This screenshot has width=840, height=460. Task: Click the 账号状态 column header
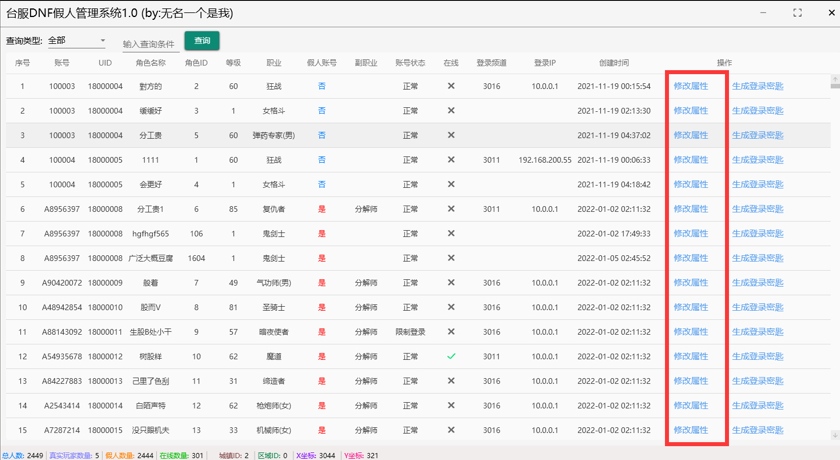pyautogui.click(x=410, y=63)
